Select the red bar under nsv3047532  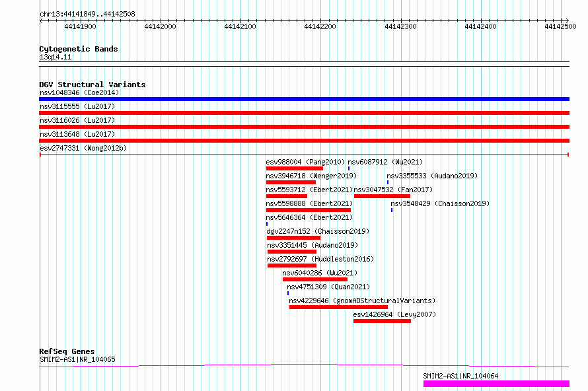(x=382, y=196)
